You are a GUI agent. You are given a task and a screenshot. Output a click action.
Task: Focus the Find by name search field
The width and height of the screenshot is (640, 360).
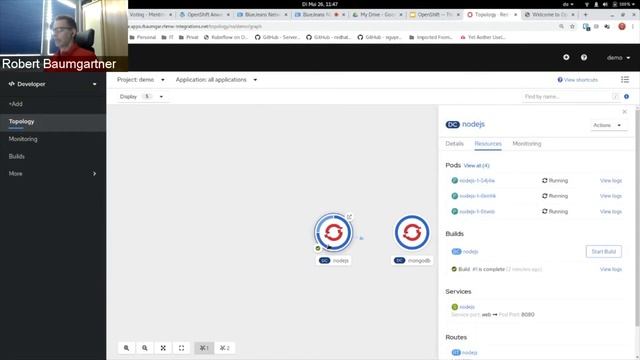(x=567, y=97)
